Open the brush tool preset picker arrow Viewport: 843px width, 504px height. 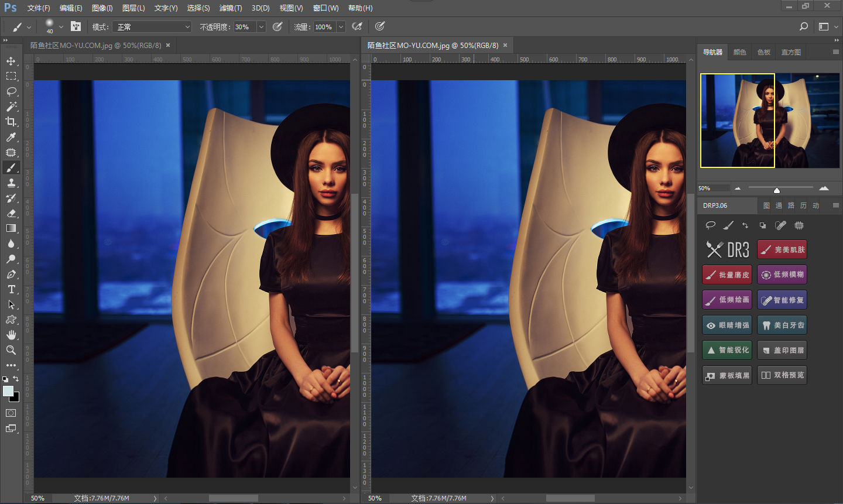coord(29,27)
